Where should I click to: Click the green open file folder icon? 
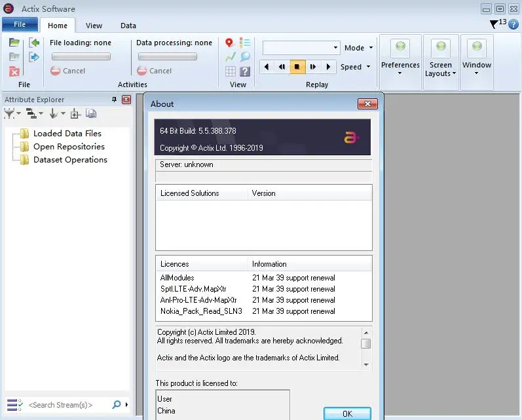tap(14, 43)
